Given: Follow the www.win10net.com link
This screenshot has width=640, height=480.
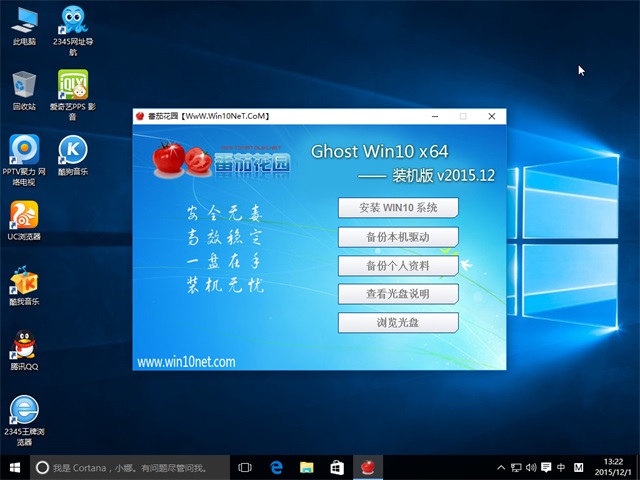Looking at the screenshot, I should tap(186, 362).
